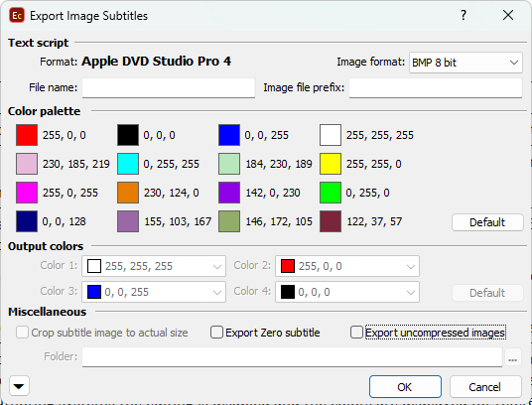
Task: Open the Image format BMP 8 bit dropdown
Action: pos(465,63)
